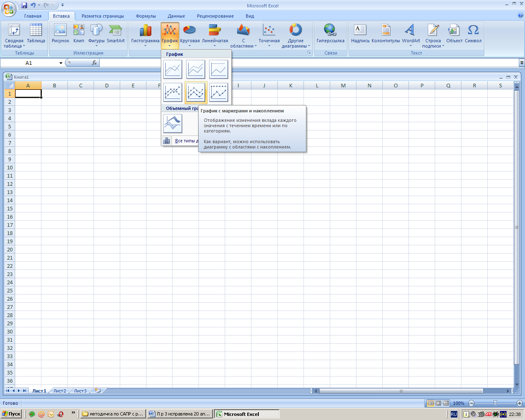Insert a Символ omega symbol
The image size is (525, 420).
tap(473, 34)
